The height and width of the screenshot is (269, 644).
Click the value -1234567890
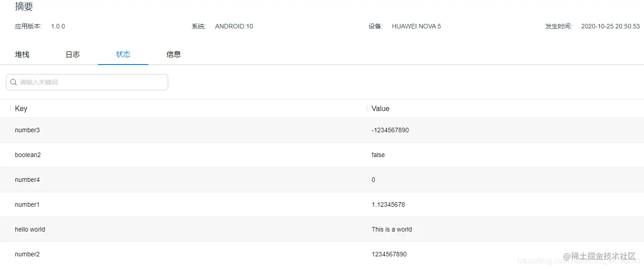coord(390,130)
